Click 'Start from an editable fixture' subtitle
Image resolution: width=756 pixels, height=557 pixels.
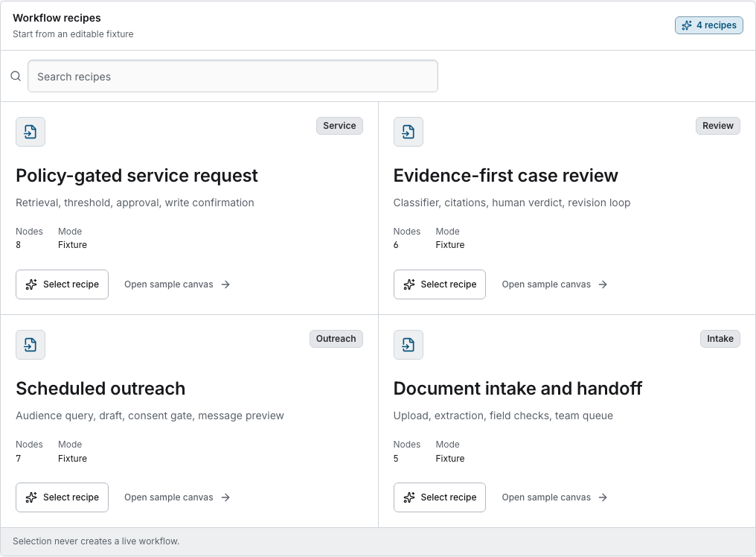(73, 34)
